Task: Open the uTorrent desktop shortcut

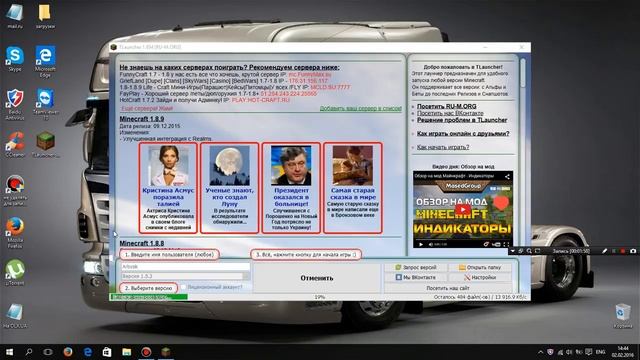Action: pos(15,271)
